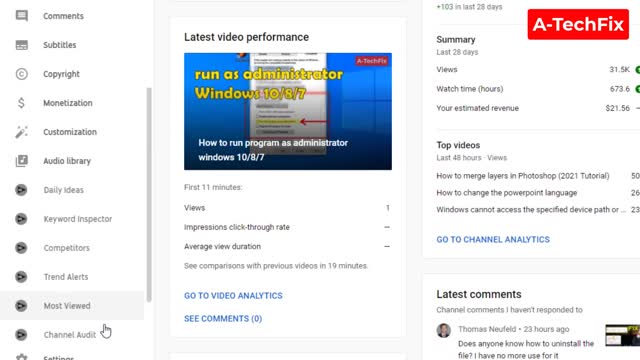
Task: Go to the Copyright page
Action: coord(61,74)
